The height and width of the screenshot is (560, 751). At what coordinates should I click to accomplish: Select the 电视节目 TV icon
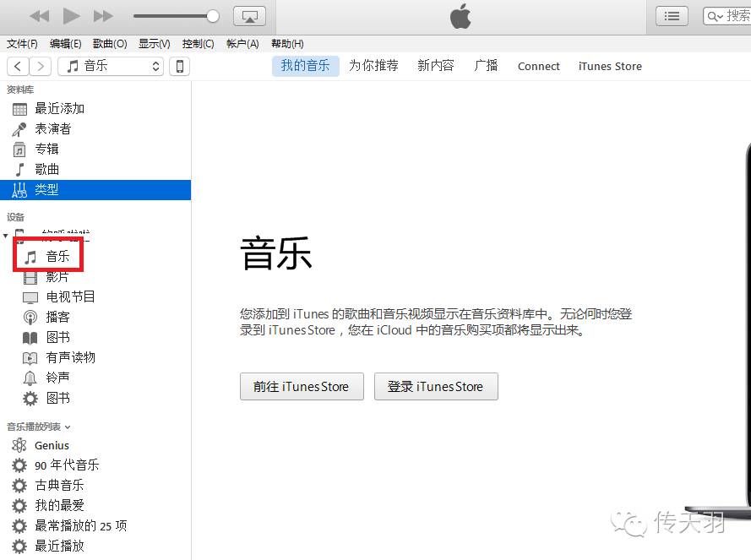click(30, 298)
